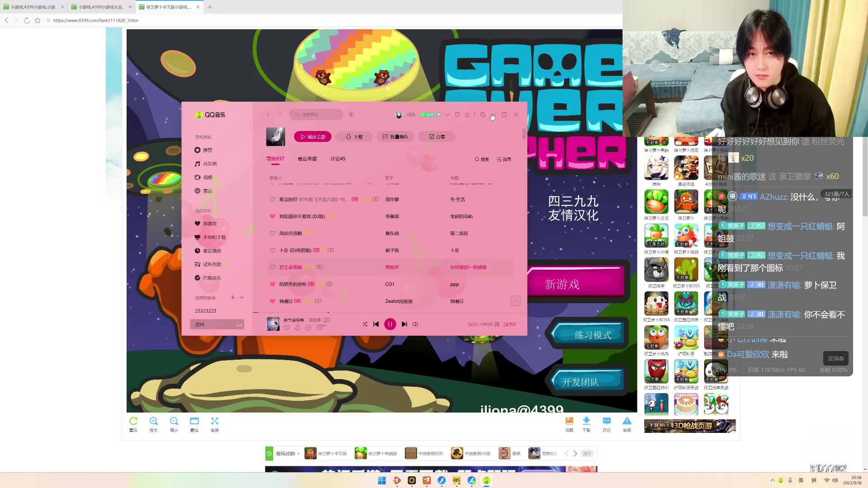The width and height of the screenshot is (868, 488).
Task: Click the back-to-top arrow in song list
Action: 515,300
